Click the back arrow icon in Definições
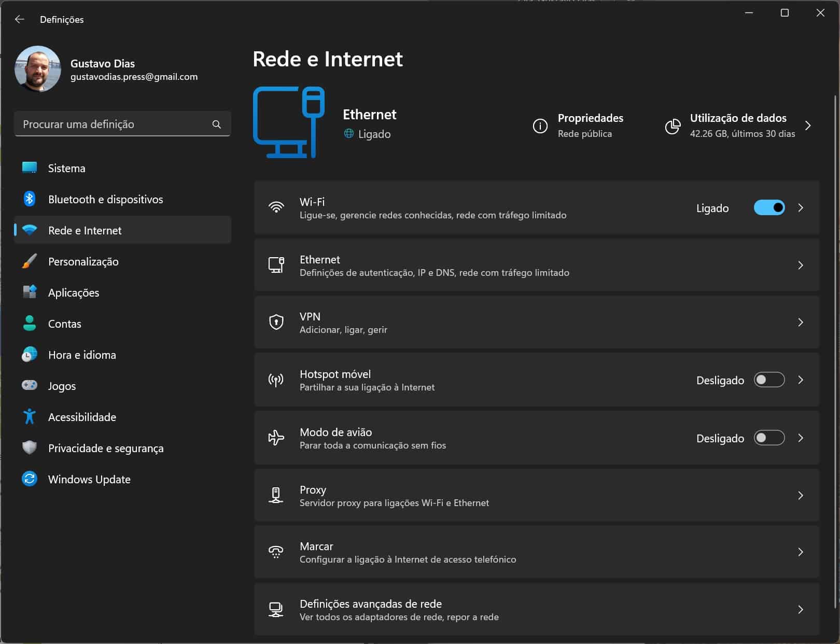This screenshot has width=840, height=644. point(20,19)
